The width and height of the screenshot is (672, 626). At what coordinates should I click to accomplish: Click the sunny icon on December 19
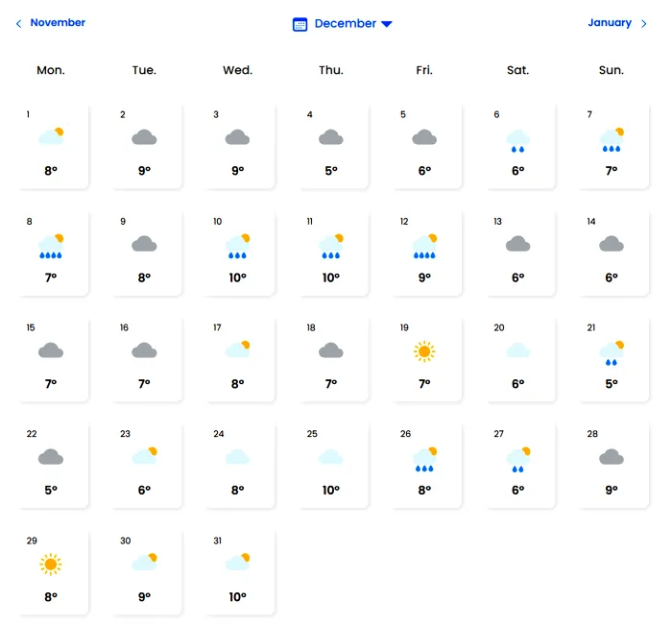tap(424, 351)
